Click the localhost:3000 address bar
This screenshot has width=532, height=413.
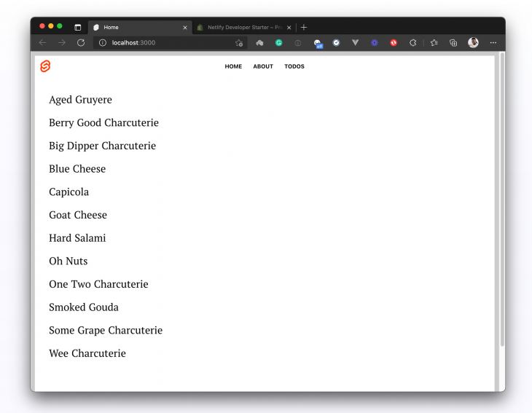pyautogui.click(x=168, y=43)
